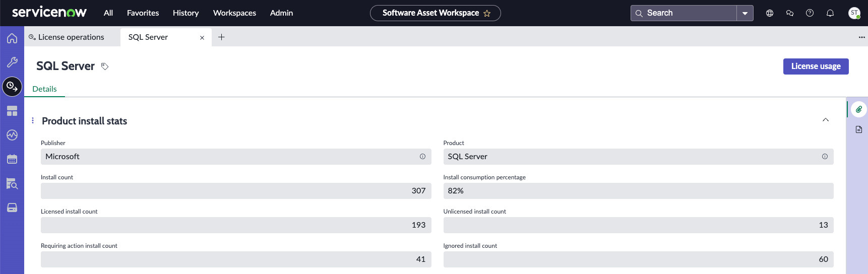Click the Install count label
Image resolution: width=868 pixels, height=274 pixels.
(x=57, y=177)
